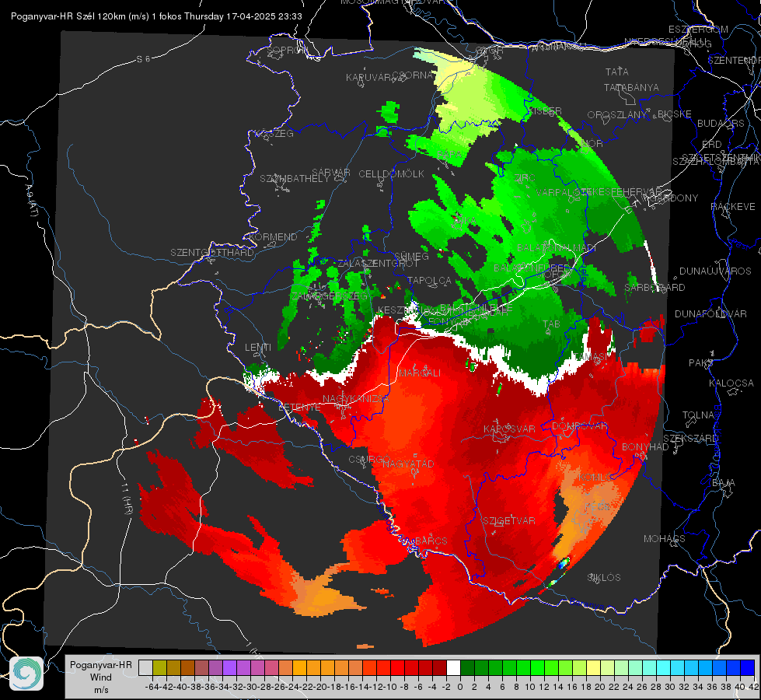Click the TATA city label
Image resolution: width=761 pixels, height=700 pixels.
pyautogui.click(x=617, y=72)
